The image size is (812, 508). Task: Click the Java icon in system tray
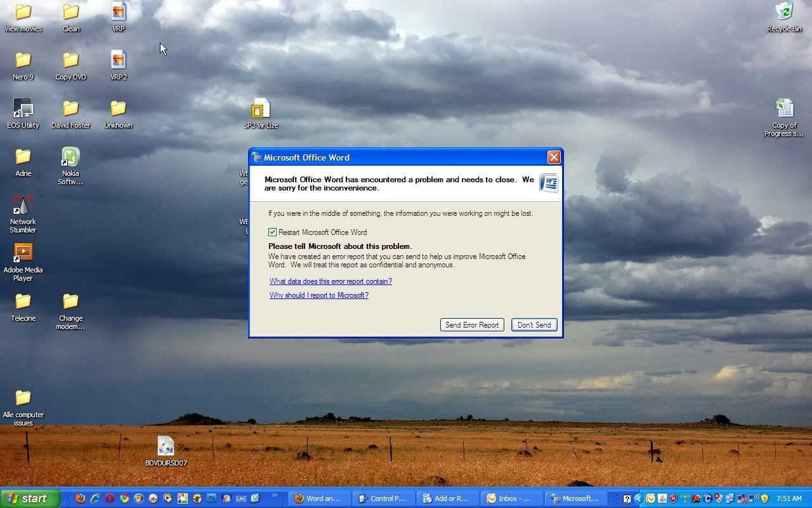pyautogui.click(x=662, y=498)
